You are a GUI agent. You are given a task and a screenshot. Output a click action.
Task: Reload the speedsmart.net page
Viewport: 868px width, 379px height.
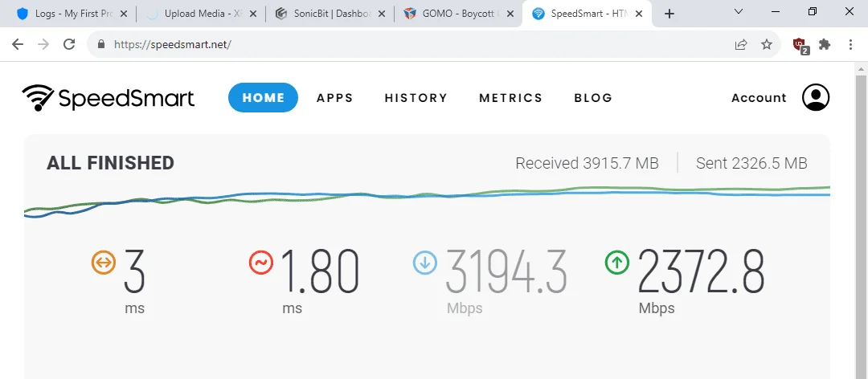coord(69,44)
